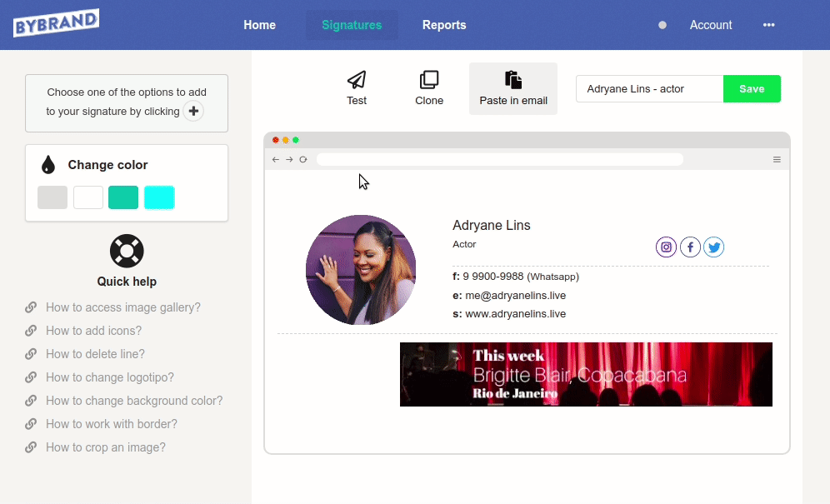The width and height of the screenshot is (830, 504).
Task: Click the link icon beside 'How to crop an image?'
Action: [31, 447]
